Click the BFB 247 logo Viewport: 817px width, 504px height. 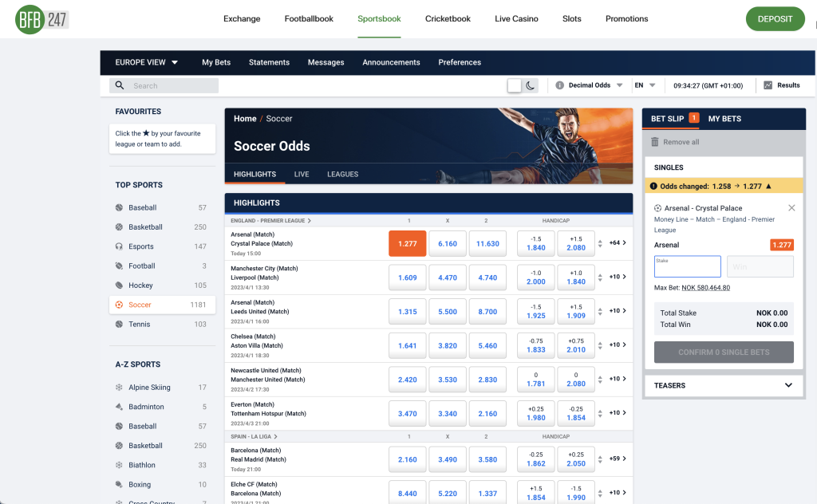pyautogui.click(x=41, y=20)
